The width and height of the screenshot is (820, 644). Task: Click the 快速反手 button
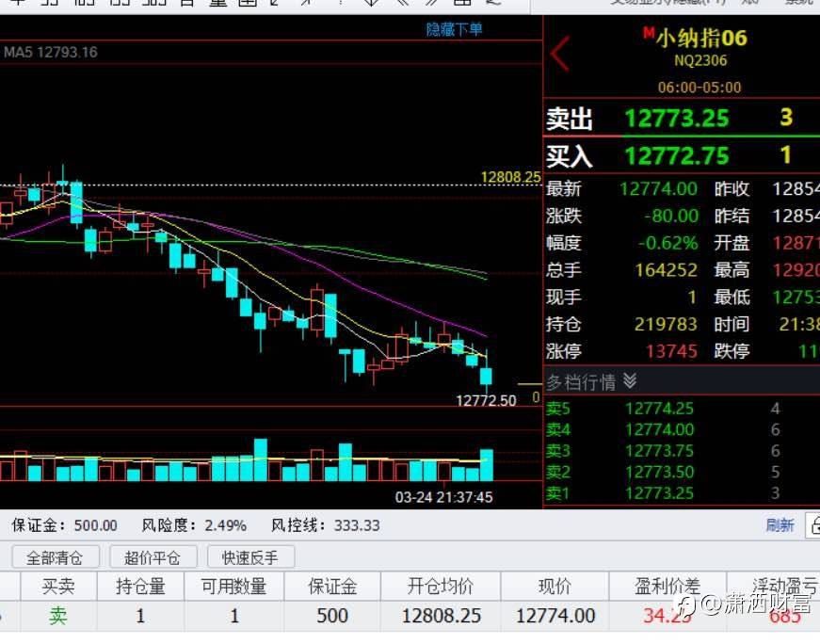[x=250, y=557]
